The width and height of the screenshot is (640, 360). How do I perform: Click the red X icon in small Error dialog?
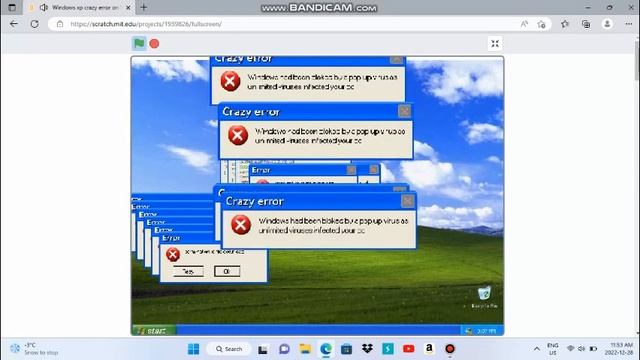click(173, 255)
